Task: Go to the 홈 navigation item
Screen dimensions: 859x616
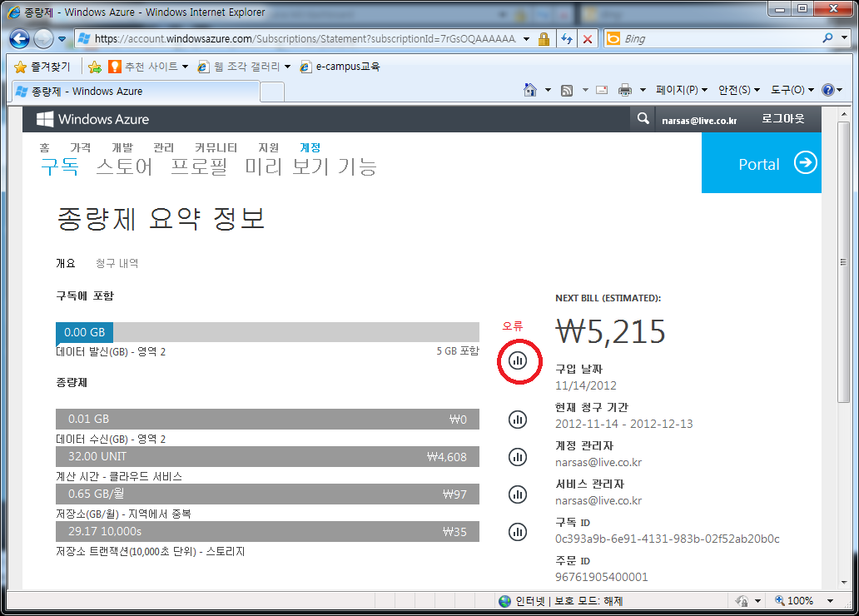Action: click(44, 147)
